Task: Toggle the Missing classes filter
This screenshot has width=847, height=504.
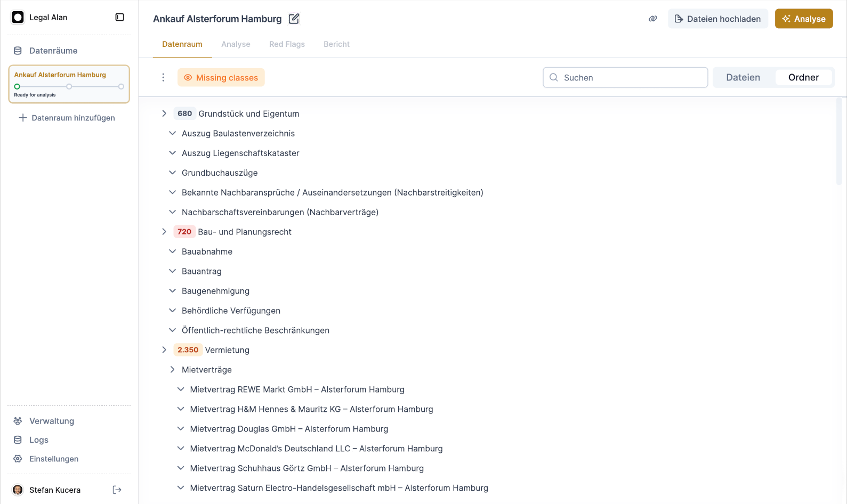Action: click(x=221, y=78)
